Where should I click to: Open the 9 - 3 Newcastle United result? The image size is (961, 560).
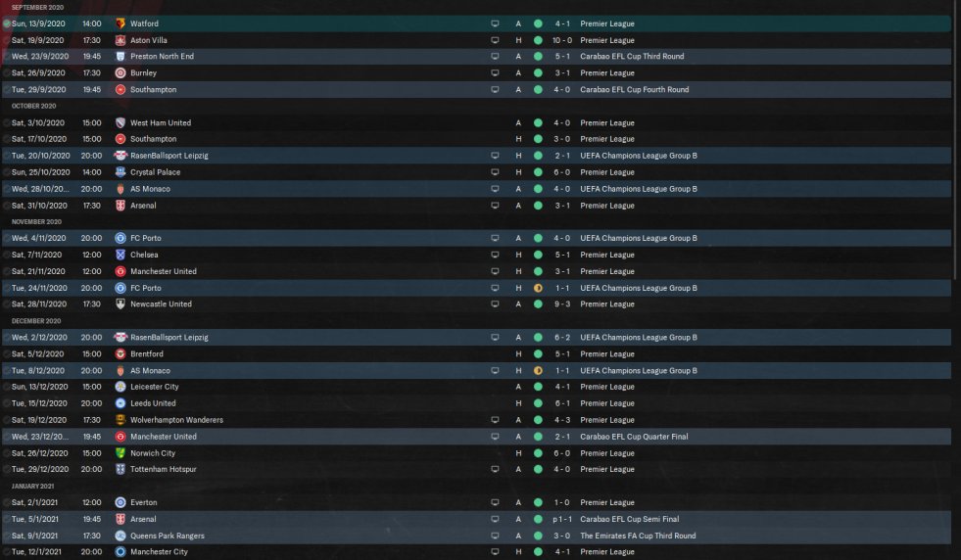point(562,303)
